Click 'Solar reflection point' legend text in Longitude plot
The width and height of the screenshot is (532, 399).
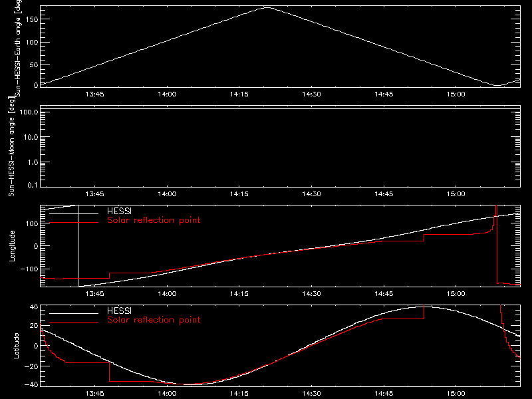point(154,220)
